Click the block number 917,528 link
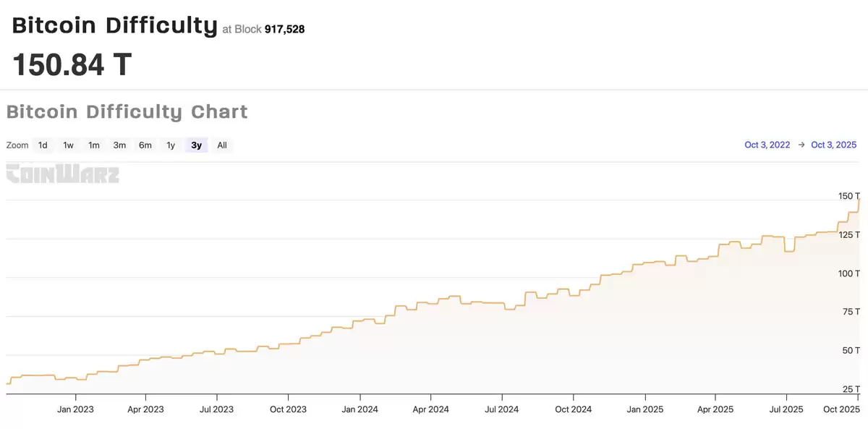The image size is (868, 429). click(285, 29)
